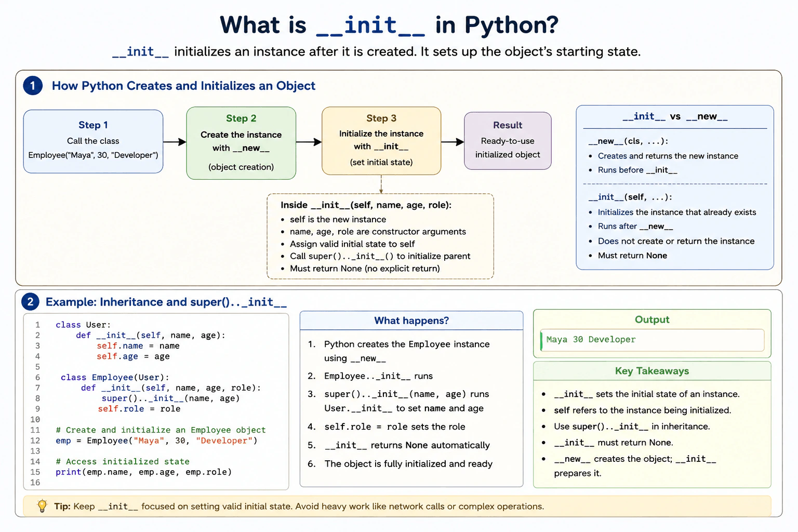Click code line 1 "class User:"
The height and width of the screenshot is (532, 798).
pyautogui.click(x=83, y=325)
